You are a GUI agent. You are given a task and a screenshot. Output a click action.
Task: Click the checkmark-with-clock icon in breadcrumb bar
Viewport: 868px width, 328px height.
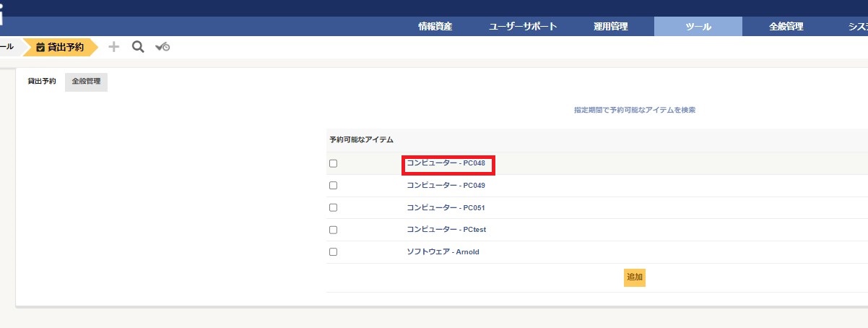162,47
